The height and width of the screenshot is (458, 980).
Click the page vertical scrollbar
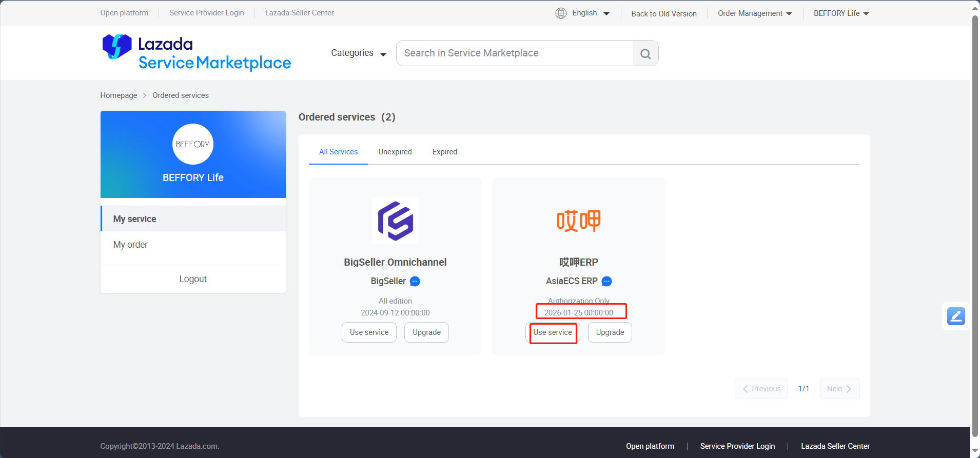(975, 226)
